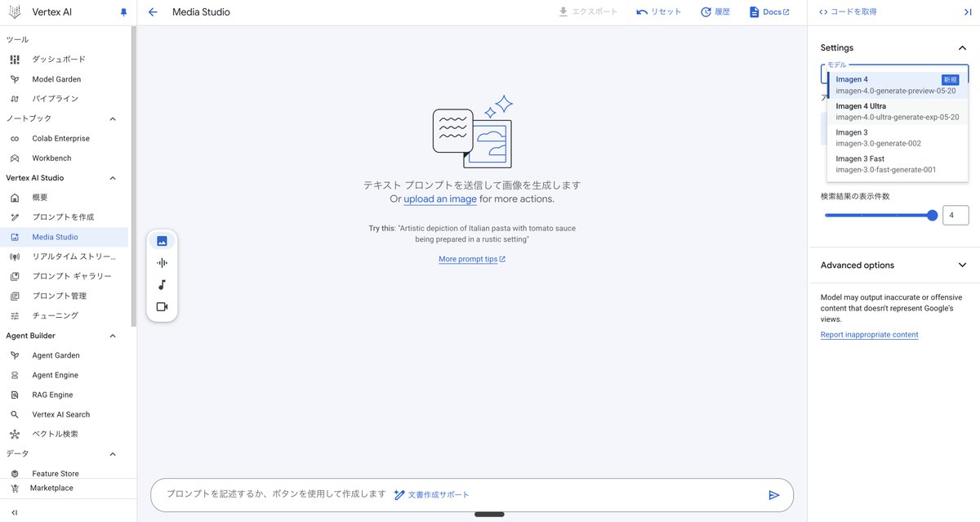Image resolution: width=980 pixels, height=522 pixels.
Task: Open リアルタイム ストリーム sidebar item
Action: coord(65,257)
